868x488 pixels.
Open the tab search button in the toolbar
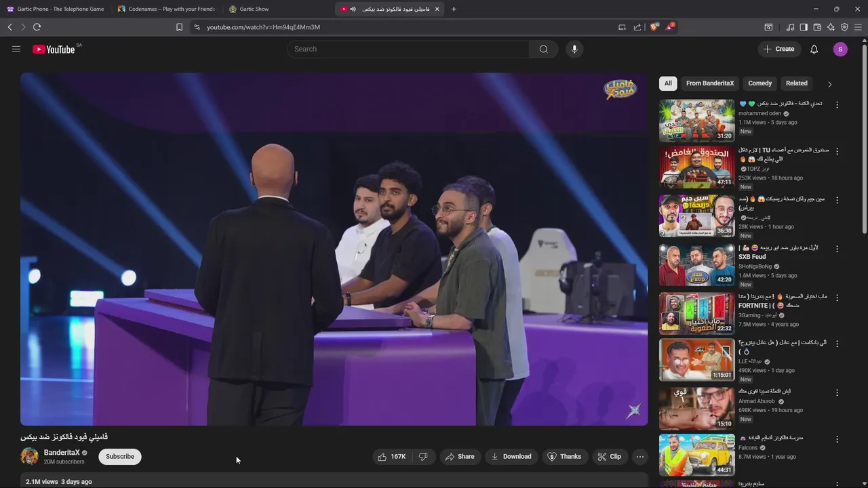click(768, 27)
